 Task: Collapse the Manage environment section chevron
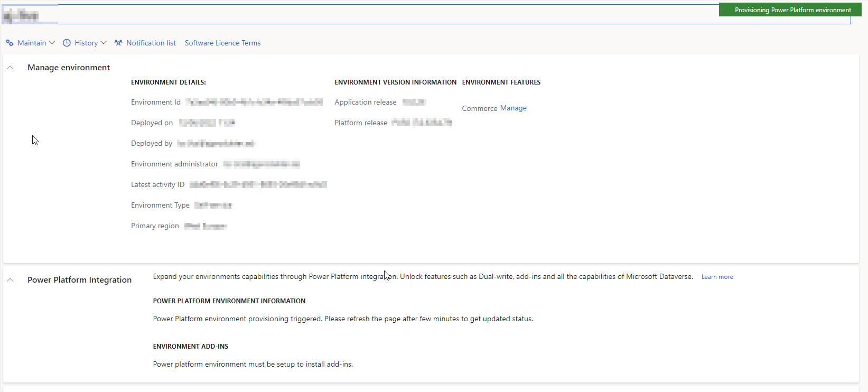(10, 68)
